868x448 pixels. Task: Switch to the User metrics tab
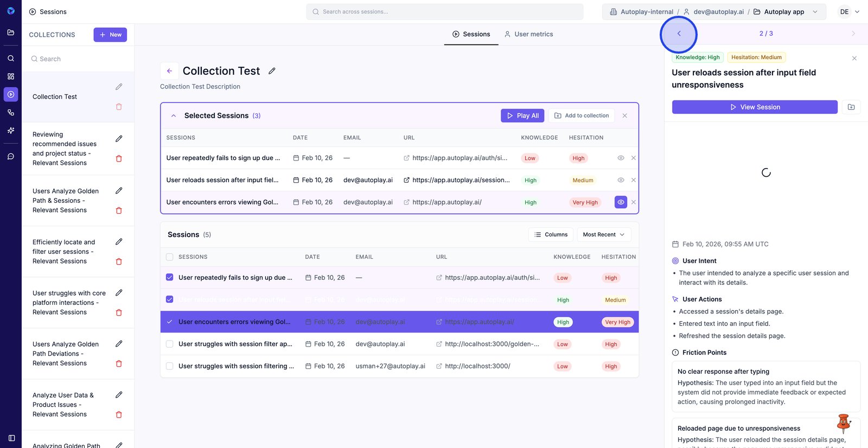[528, 34]
